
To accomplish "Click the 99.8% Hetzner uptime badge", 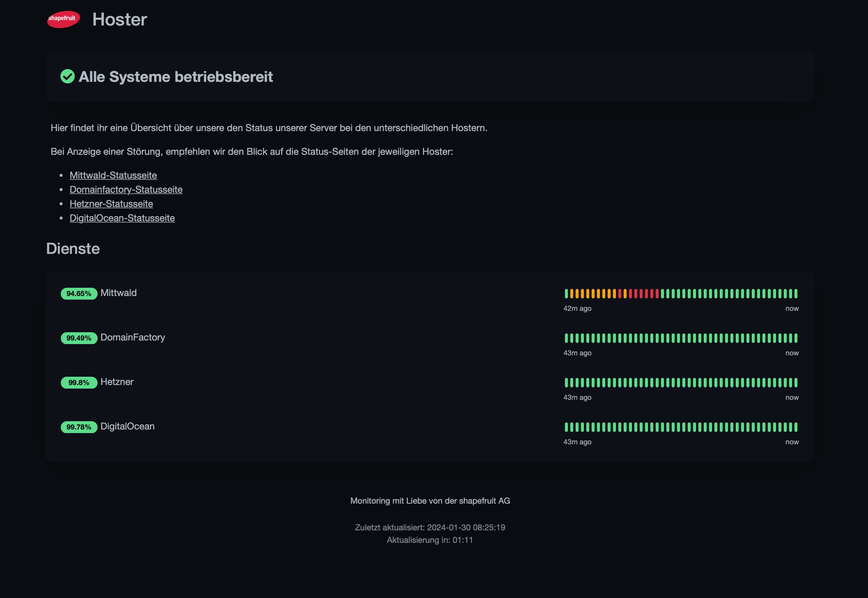I will pos(79,383).
